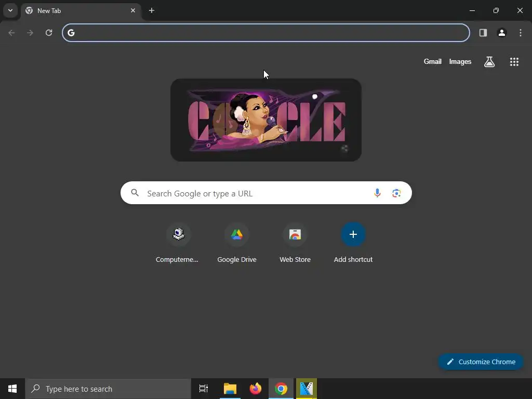
Task: Toggle the Chrome side panel
Action: (x=483, y=33)
